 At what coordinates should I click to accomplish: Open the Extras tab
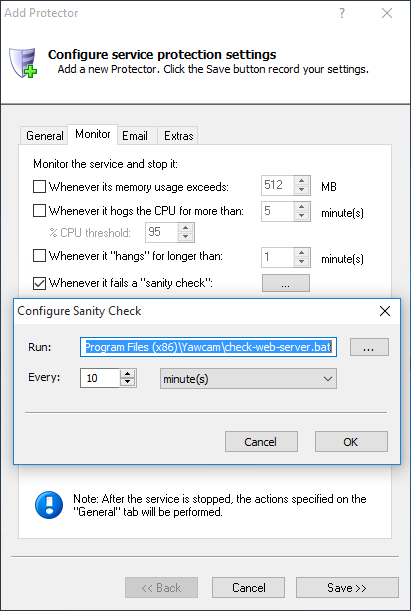pos(178,136)
